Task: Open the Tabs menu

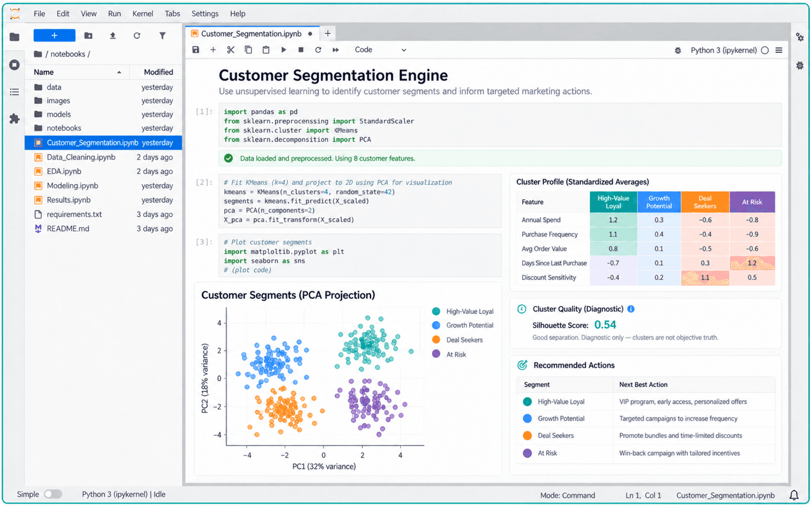Action: (x=173, y=14)
